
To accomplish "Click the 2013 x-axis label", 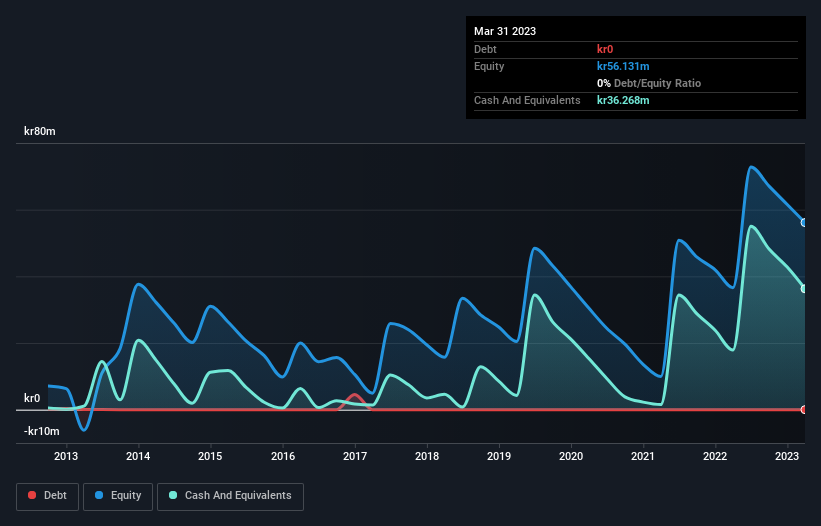I will (x=66, y=456).
